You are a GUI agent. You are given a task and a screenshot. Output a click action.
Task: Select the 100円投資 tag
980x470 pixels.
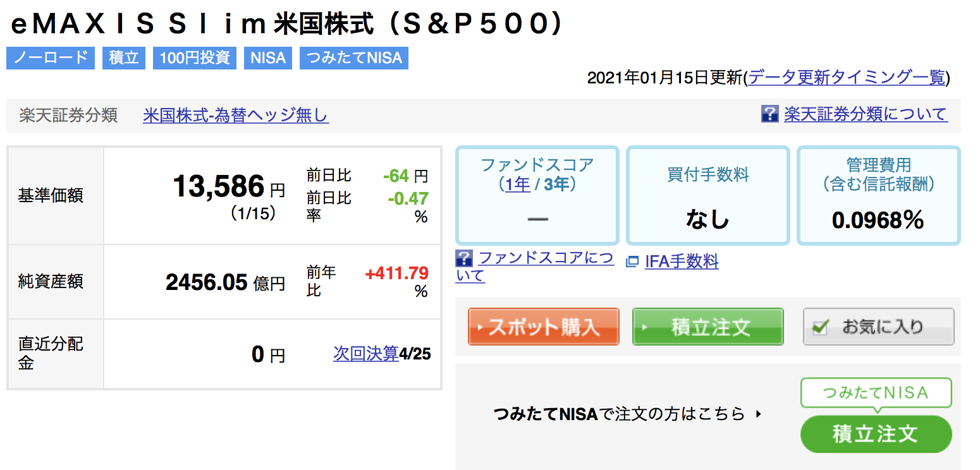[x=195, y=58]
